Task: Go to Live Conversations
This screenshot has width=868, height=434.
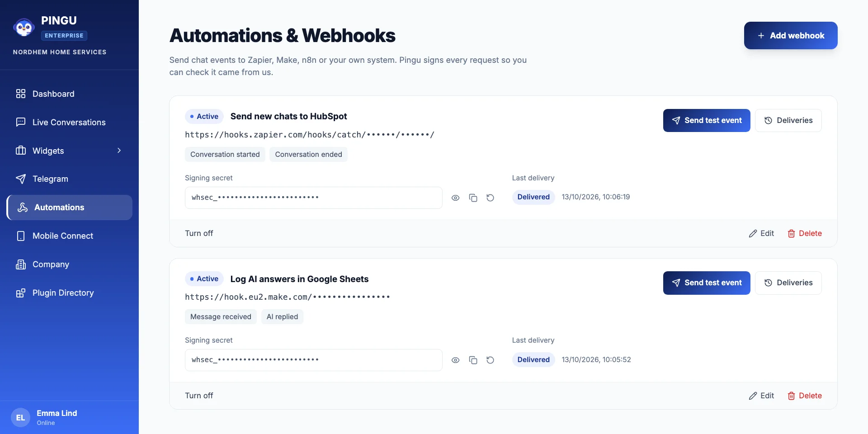Action: pos(69,122)
